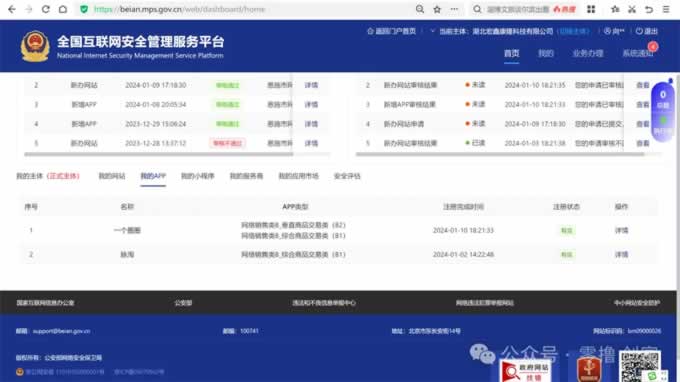Image resolution: width=680 pixels, height=382 pixels.
Task: Click the address bar magnifier zoom icon
Action: tap(420, 9)
